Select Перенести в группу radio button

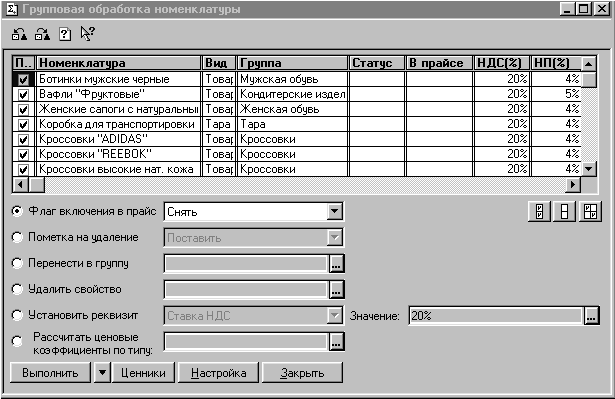click(x=17, y=263)
